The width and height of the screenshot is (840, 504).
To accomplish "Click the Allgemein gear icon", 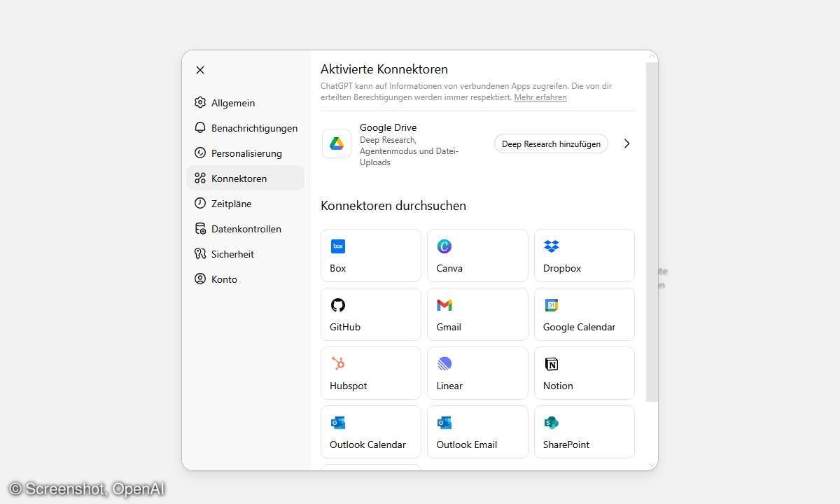I will pyautogui.click(x=200, y=103).
